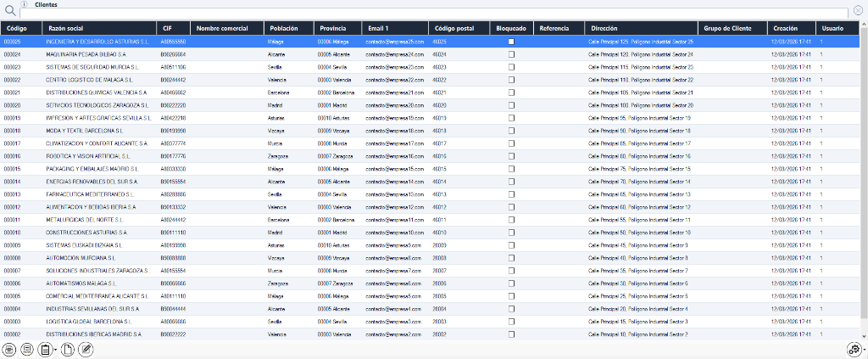Screen dimensions: 868x359
Task: Select row CONSTRUCCIONES ASTURIAS S.A.
Action: click(430, 233)
